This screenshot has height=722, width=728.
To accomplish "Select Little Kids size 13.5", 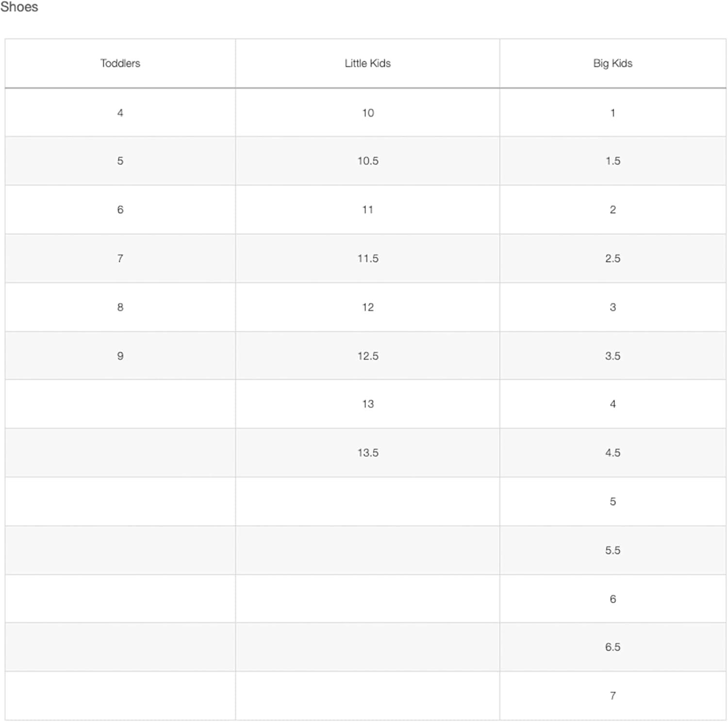I will point(368,452).
